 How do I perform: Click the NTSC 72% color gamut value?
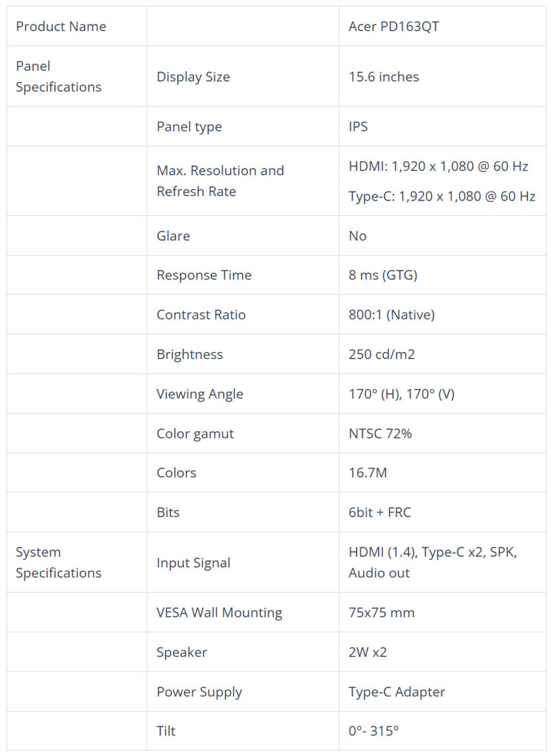point(380,433)
